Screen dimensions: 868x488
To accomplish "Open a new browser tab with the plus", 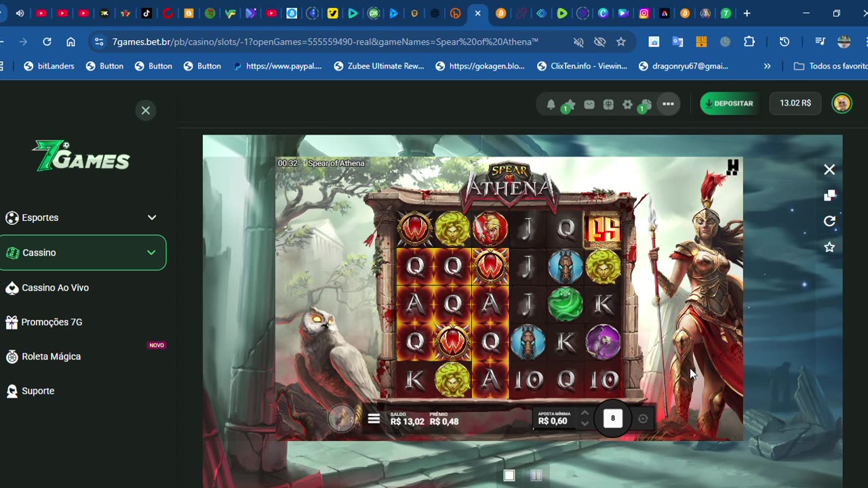I will tap(747, 13).
